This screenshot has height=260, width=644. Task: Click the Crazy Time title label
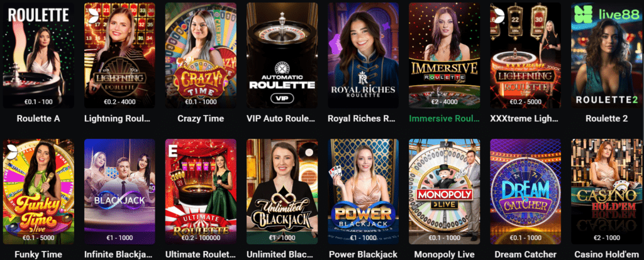tap(201, 119)
